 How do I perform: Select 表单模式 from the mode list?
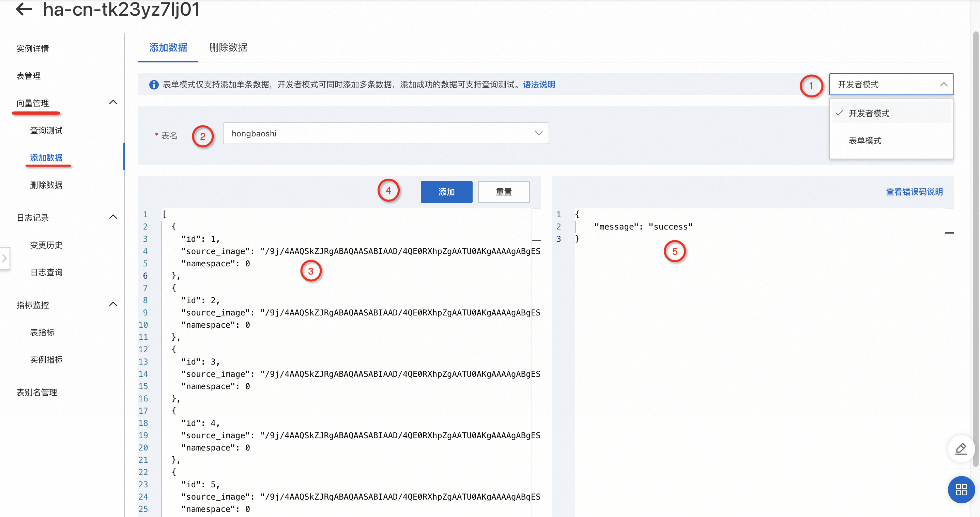click(865, 141)
